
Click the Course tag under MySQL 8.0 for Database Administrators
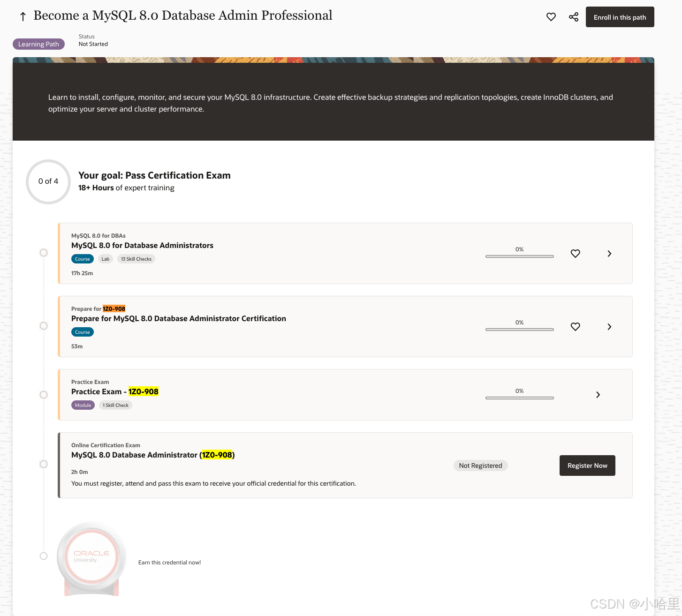point(83,259)
